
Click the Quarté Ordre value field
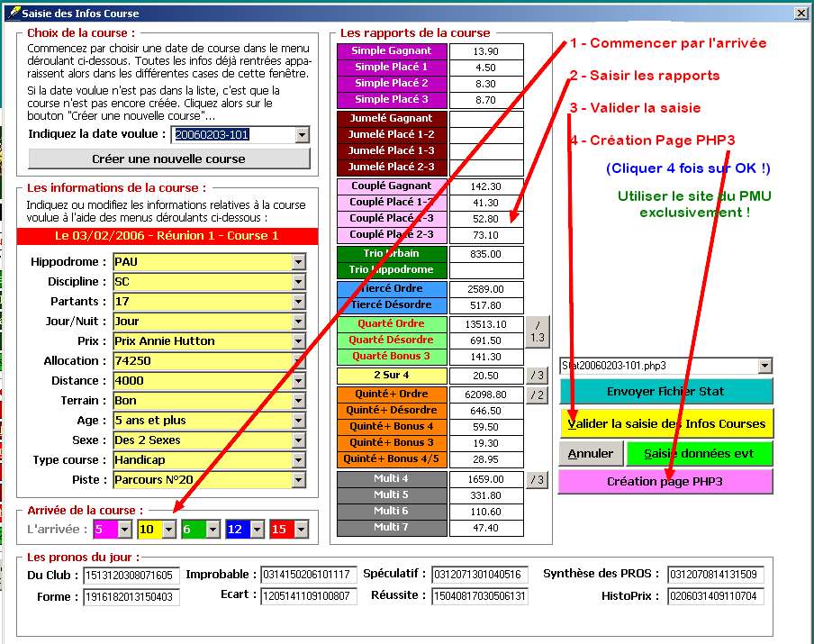tap(486, 324)
